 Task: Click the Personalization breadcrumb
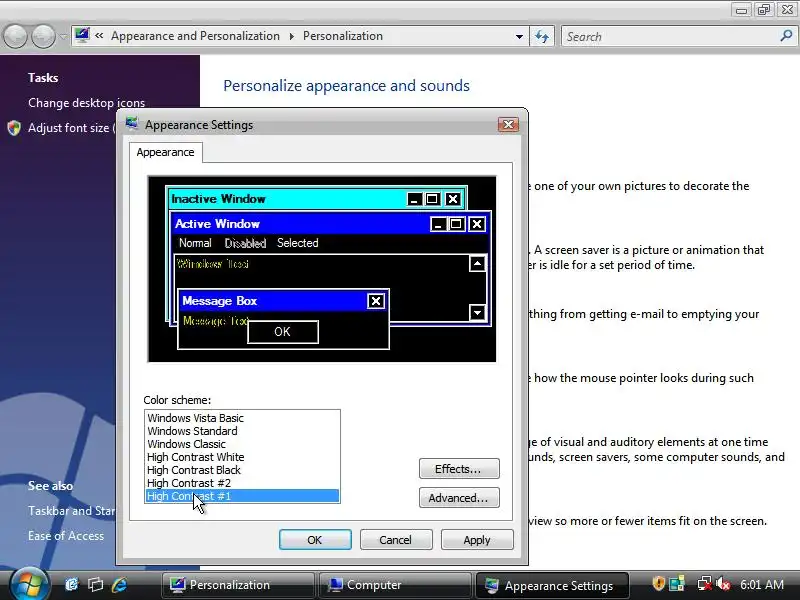click(x=343, y=36)
